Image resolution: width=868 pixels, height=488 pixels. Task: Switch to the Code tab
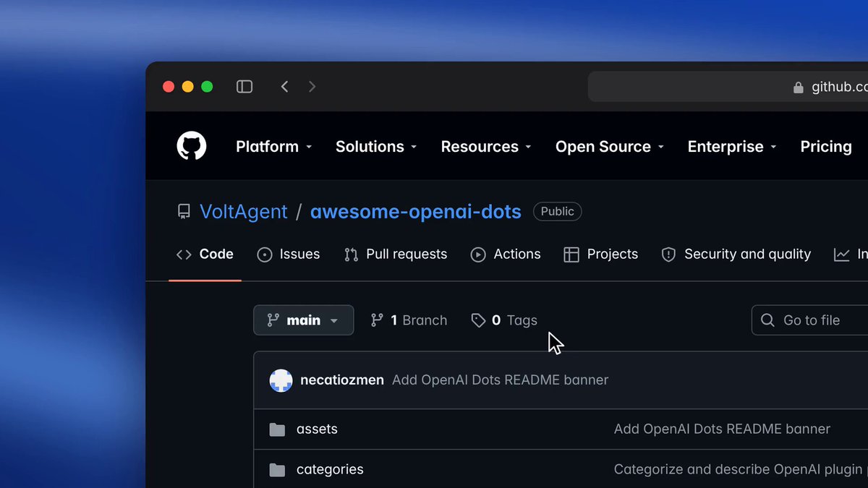[x=205, y=254]
